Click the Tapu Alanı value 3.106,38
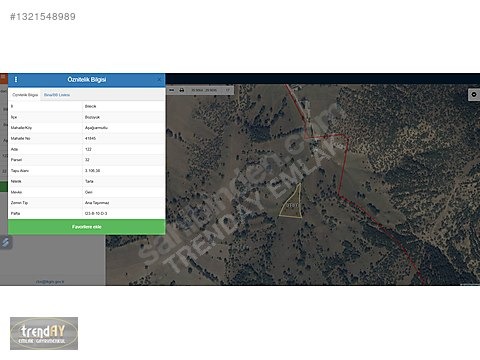 point(92,171)
